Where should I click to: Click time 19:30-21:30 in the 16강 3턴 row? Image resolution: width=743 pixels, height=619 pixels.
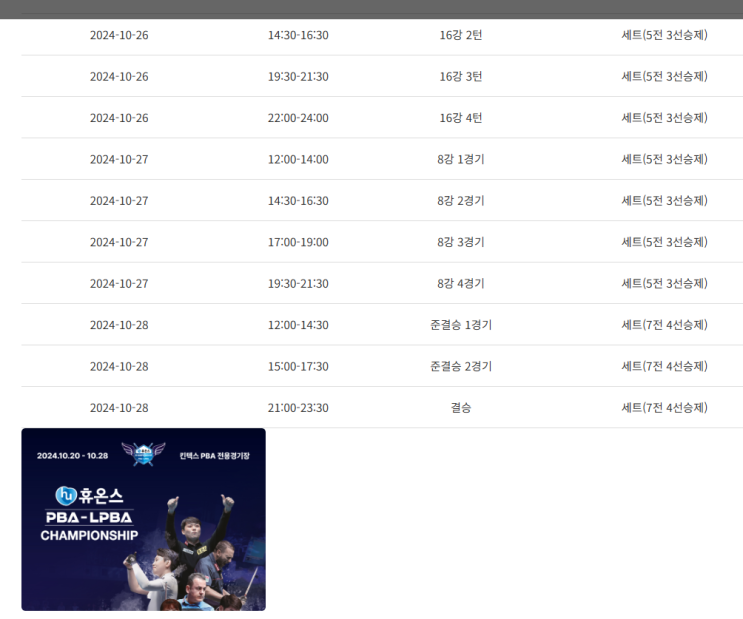tap(298, 77)
